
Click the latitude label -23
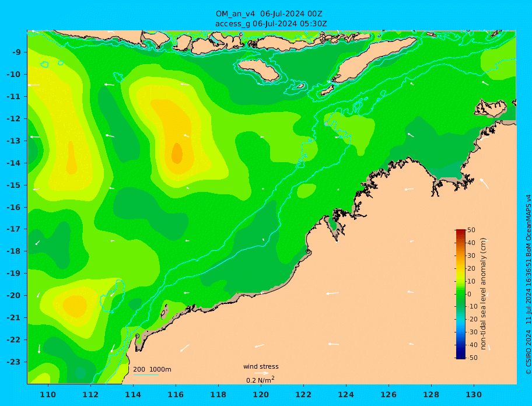(x=13, y=362)
